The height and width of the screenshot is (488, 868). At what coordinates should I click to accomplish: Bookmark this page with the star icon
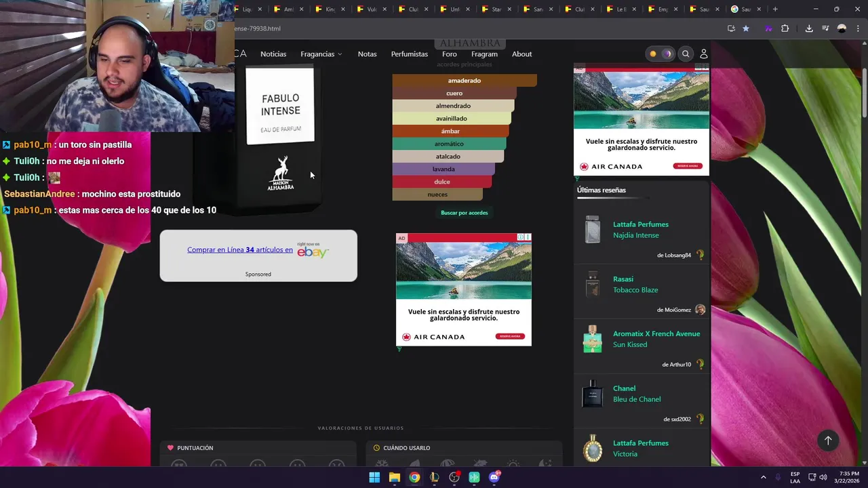pyautogui.click(x=746, y=28)
